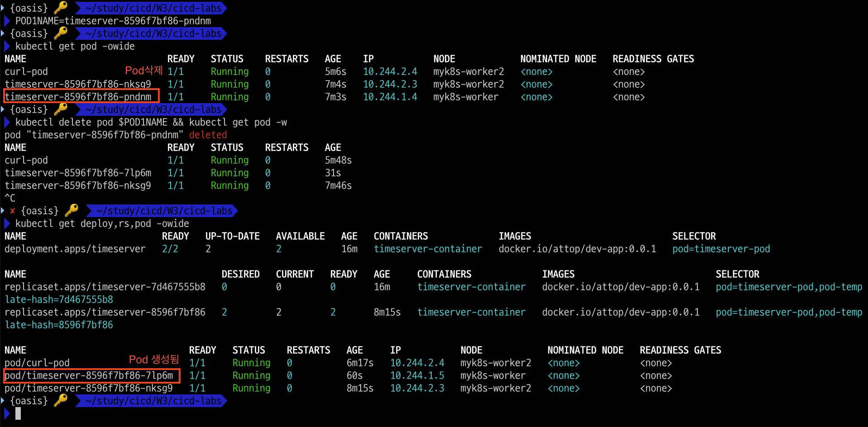Click "pod/timeserver-8596f7bf86-nksg9"
The width and height of the screenshot is (868, 427).
pyautogui.click(x=89, y=388)
